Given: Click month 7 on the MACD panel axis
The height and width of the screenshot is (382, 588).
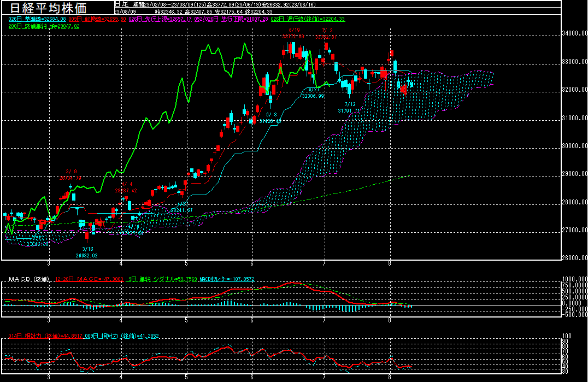Looking at the screenshot, I should pyautogui.click(x=324, y=321).
